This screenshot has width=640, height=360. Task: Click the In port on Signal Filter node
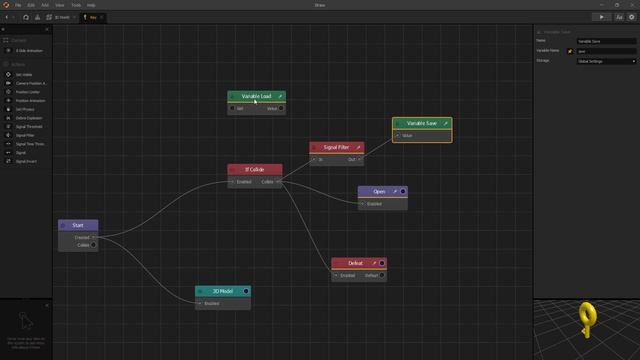coord(313,160)
